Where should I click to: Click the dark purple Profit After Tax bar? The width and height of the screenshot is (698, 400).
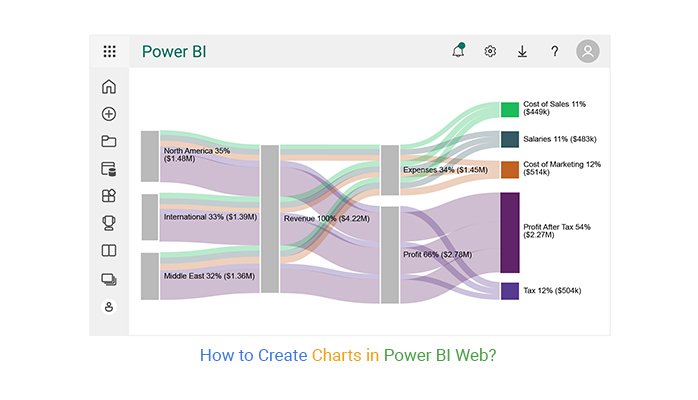[510, 233]
